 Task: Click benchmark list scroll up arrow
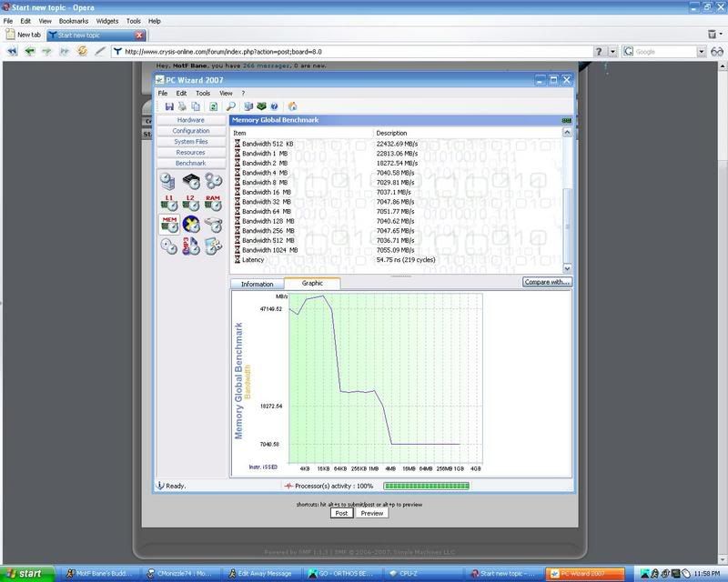point(567,132)
